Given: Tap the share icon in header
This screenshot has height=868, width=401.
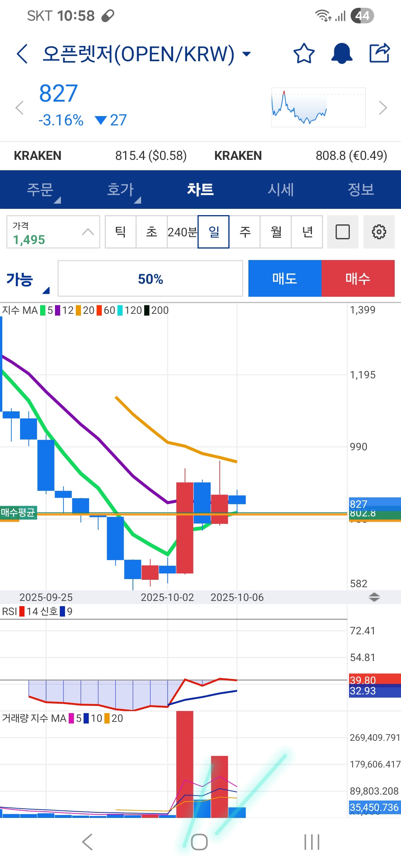Looking at the screenshot, I should coord(379,54).
